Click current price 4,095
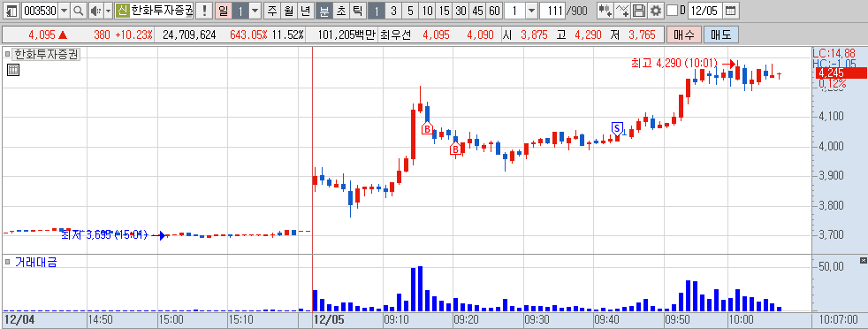The height and width of the screenshot is (329, 868). click(42, 34)
